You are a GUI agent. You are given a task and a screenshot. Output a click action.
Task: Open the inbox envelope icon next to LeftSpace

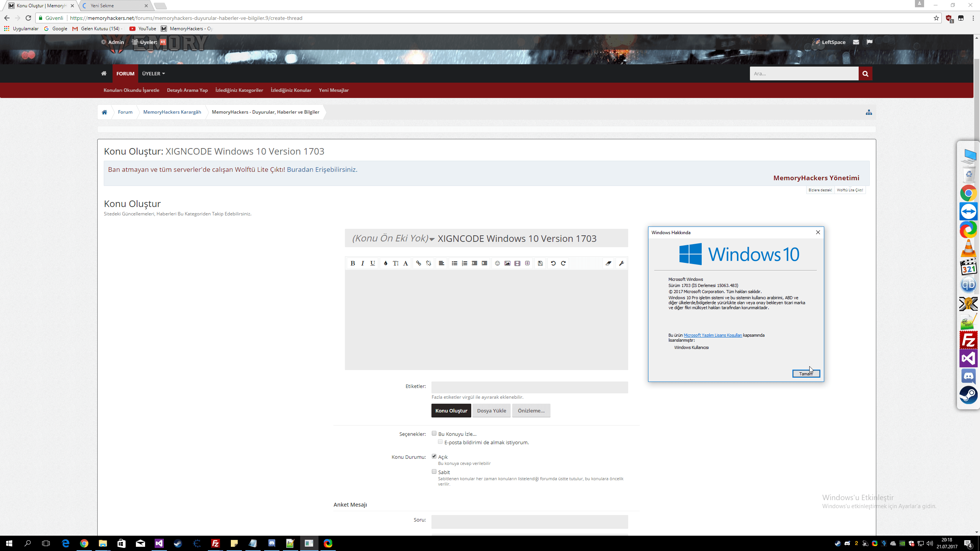pos(856,42)
